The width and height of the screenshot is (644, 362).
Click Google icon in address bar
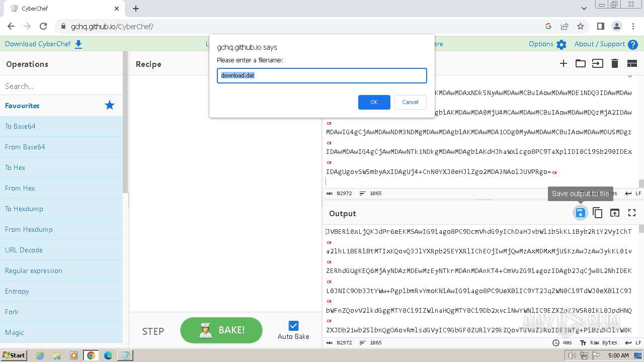click(548, 26)
